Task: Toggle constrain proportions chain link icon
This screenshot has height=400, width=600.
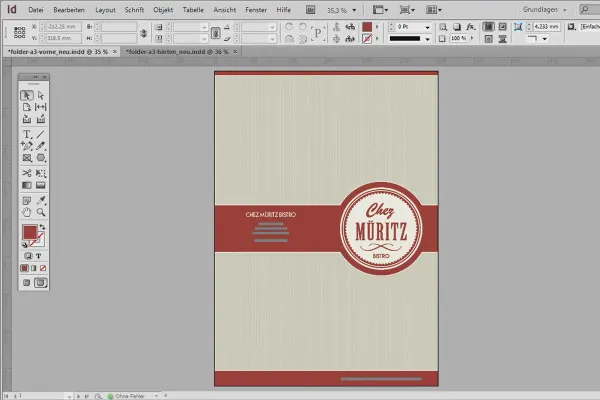Action: 145,32
